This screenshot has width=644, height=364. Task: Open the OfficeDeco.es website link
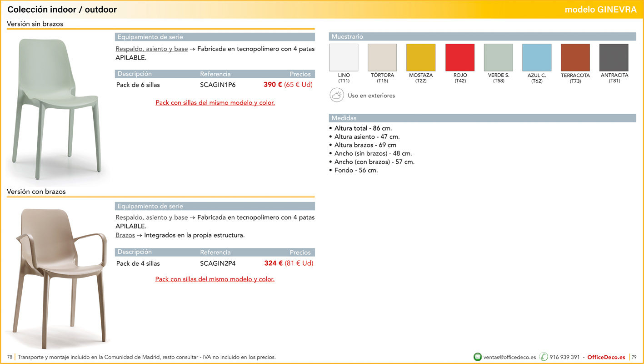606,357
